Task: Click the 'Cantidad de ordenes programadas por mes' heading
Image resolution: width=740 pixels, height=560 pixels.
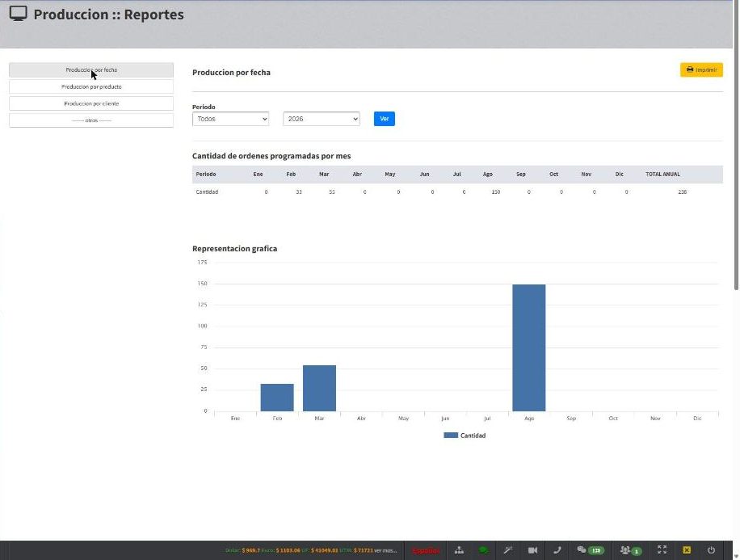Action: (271, 156)
